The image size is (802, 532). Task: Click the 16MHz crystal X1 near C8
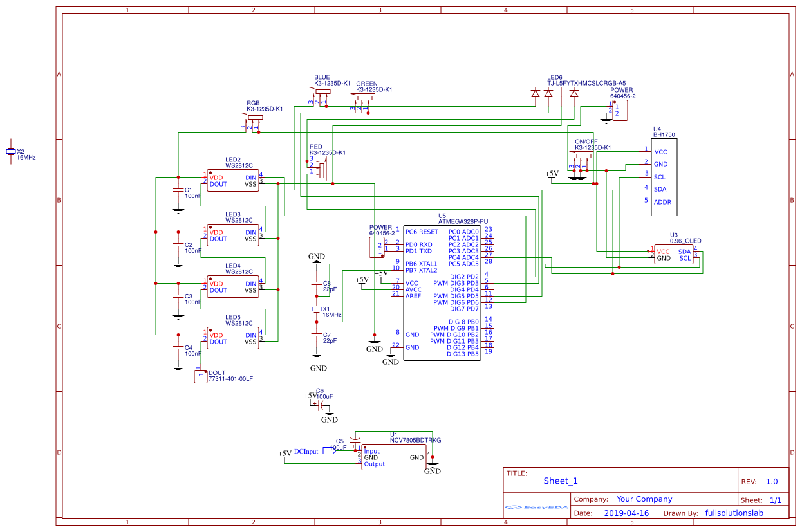coord(317,311)
